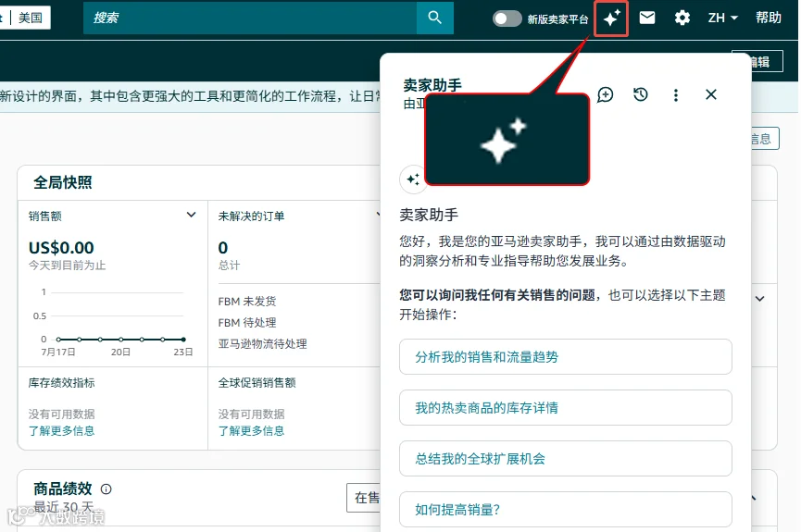Open the 在售 filter dropdown
801x532 pixels.
tap(365, 498)
